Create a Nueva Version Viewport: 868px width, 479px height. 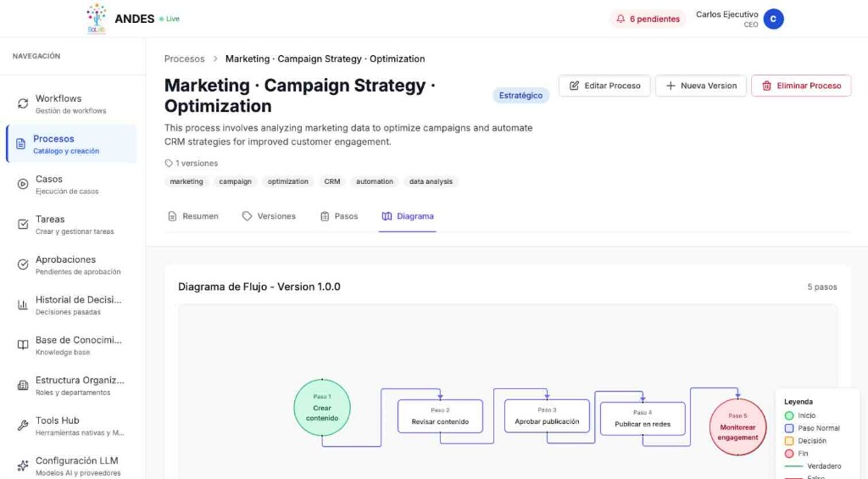[701, 86]
